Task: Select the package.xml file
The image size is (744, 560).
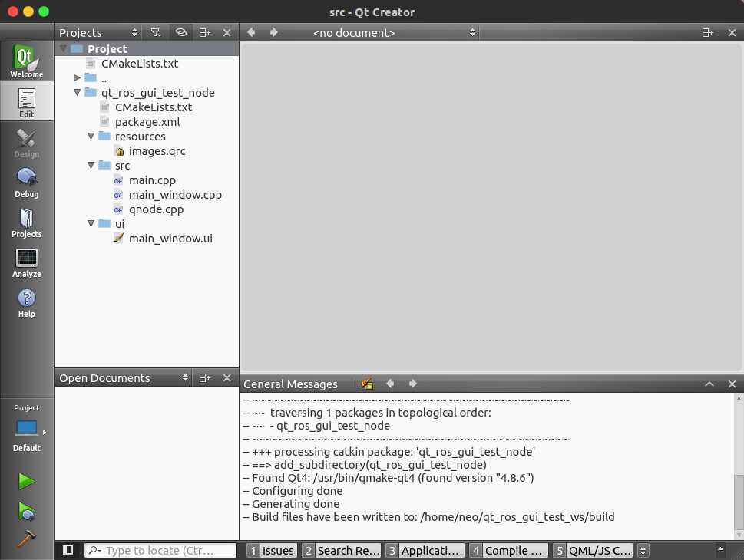Action: [x=147, y=121]
